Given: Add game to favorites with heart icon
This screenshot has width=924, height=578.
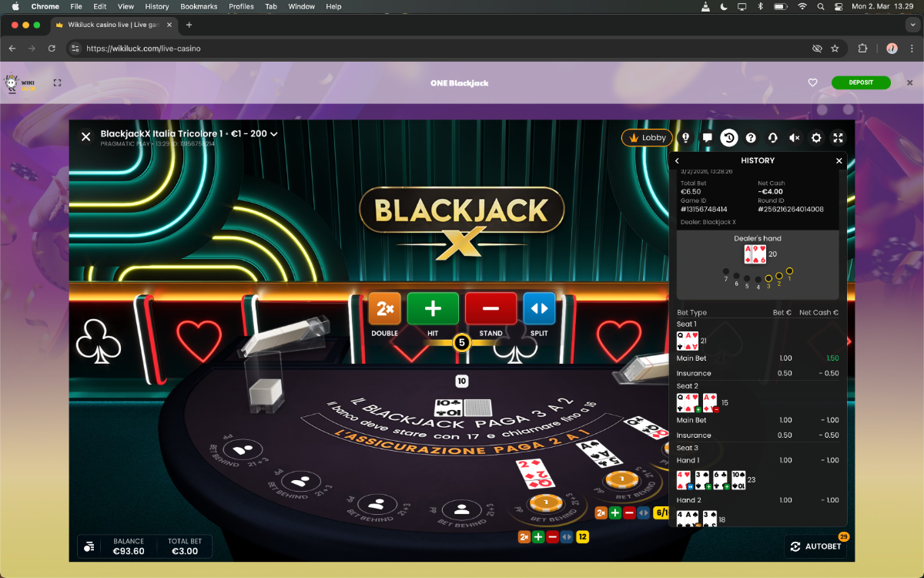Looking at the screenshot, I should (x=812, y=82).
